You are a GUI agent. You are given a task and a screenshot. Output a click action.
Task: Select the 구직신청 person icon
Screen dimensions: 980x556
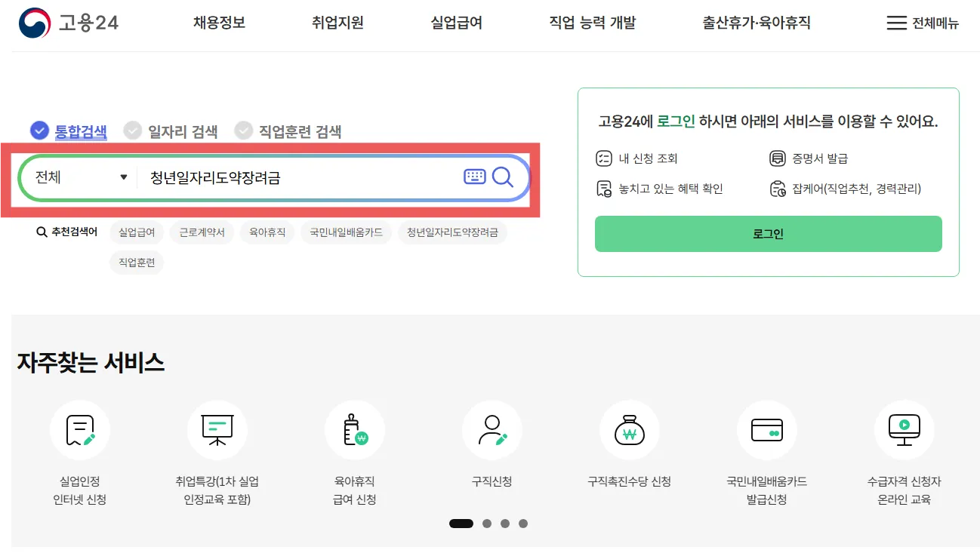click(492, 430)
